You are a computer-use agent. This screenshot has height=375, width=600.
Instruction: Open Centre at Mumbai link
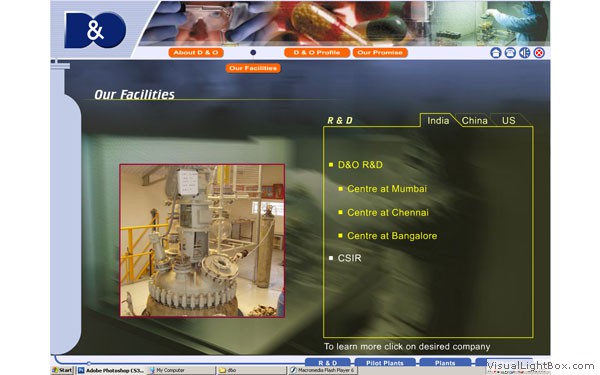pyautogui.click(x=386, y=189)
